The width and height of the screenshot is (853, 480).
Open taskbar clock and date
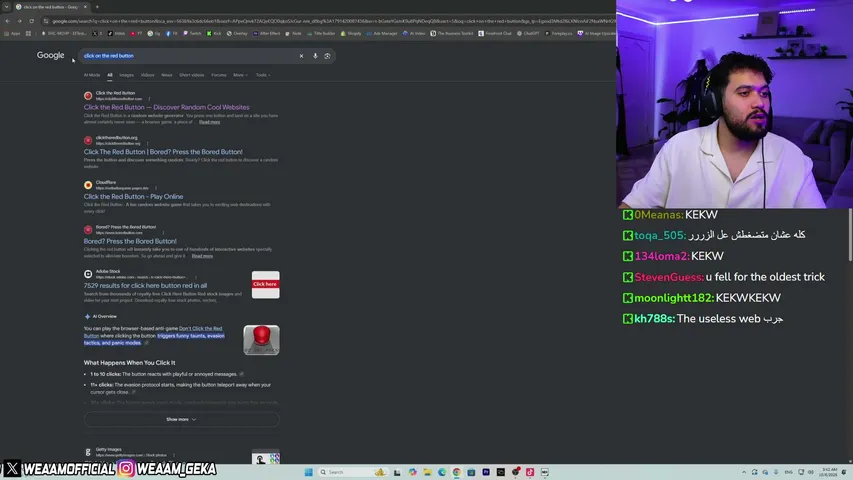[830, 472]
